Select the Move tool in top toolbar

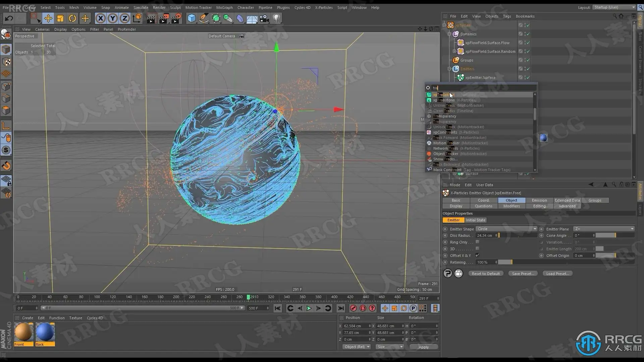pyautogui.click(x=48, y=18)
